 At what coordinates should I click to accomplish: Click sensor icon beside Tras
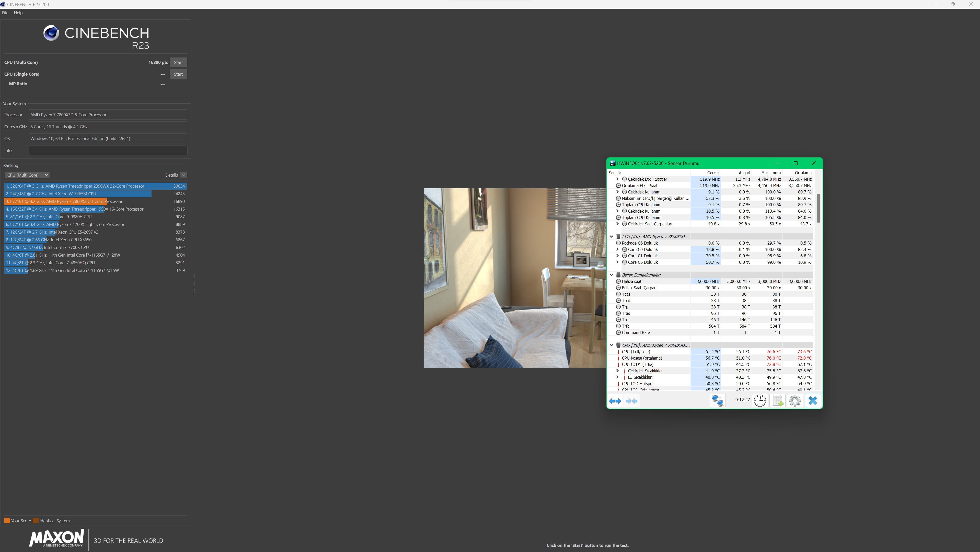click(x=618, y=314)
